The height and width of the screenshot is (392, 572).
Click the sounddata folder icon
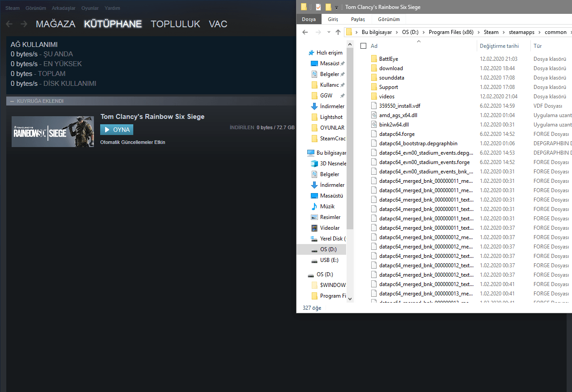pyautogui.click(x=374, y=78)
